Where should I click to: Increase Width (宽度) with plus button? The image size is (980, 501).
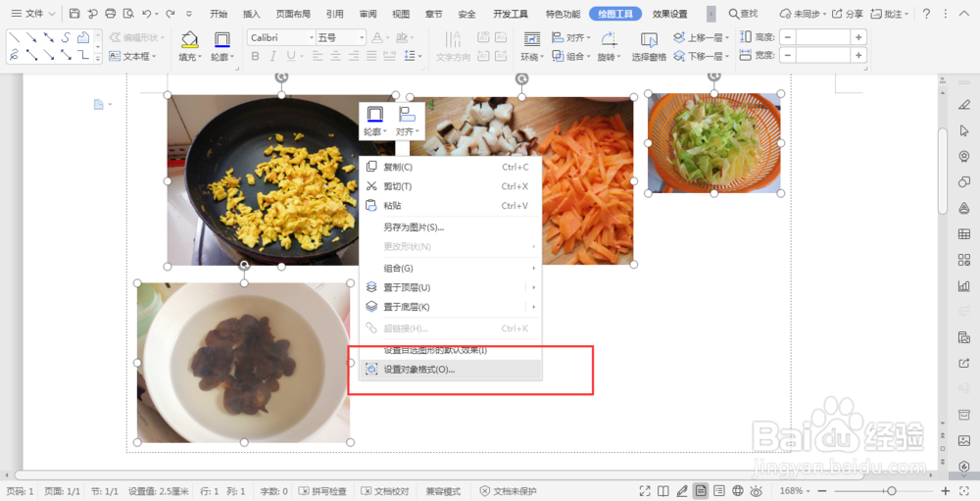(858, 56)
